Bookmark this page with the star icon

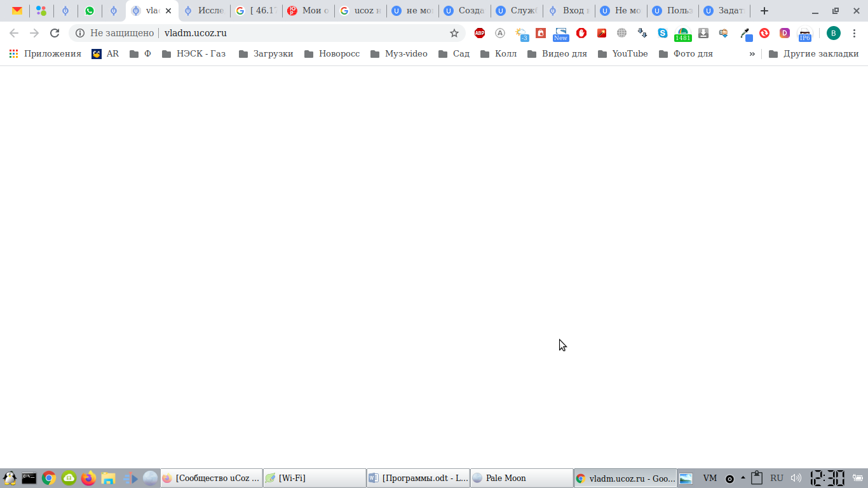tap(454, 33)
